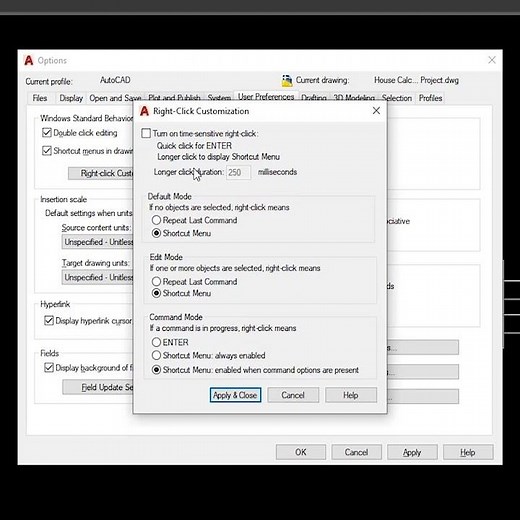Switch to the Drafting tab
Image resolution: width=520 pixels, height=520 pixels.
(314, 98)
